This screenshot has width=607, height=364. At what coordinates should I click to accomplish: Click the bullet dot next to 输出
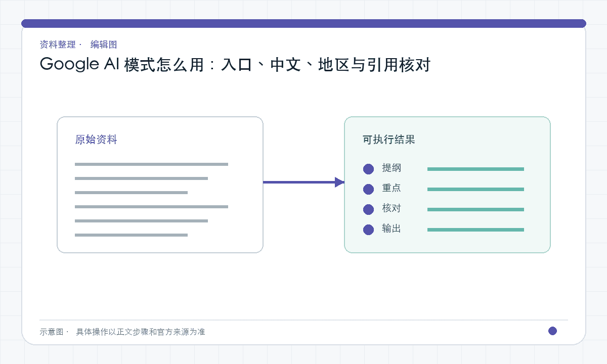368,230
